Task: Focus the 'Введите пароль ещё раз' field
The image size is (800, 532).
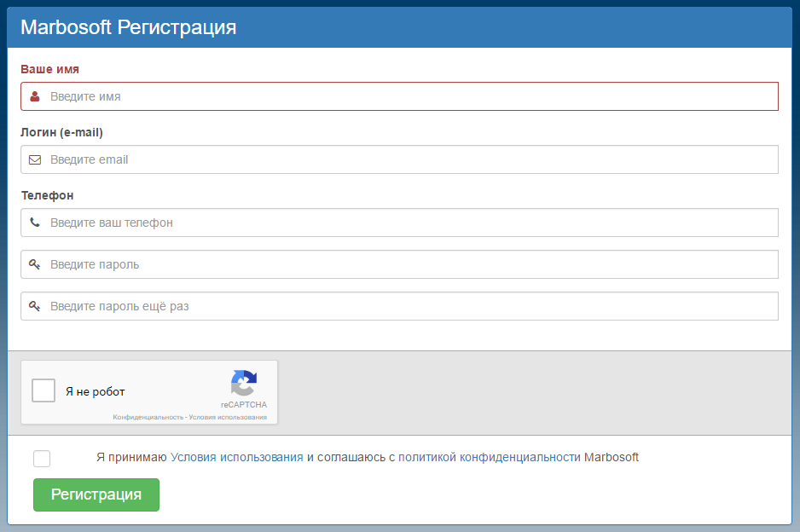Action: 399,306
